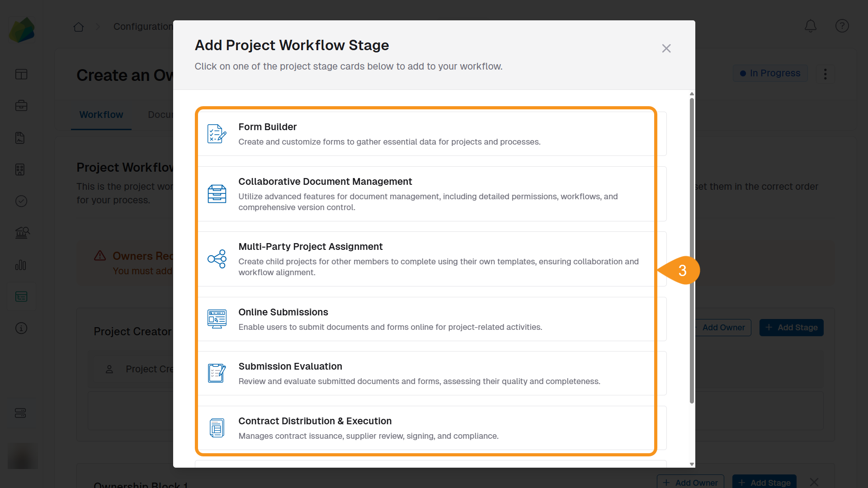
Task: Switch to the Workflow tab
Action: [x=101, y=115]
